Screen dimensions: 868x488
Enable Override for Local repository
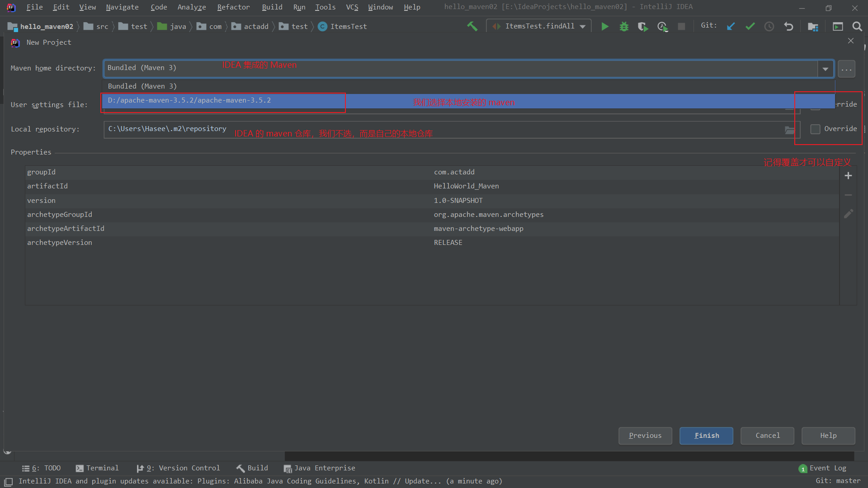coord(815,129)
